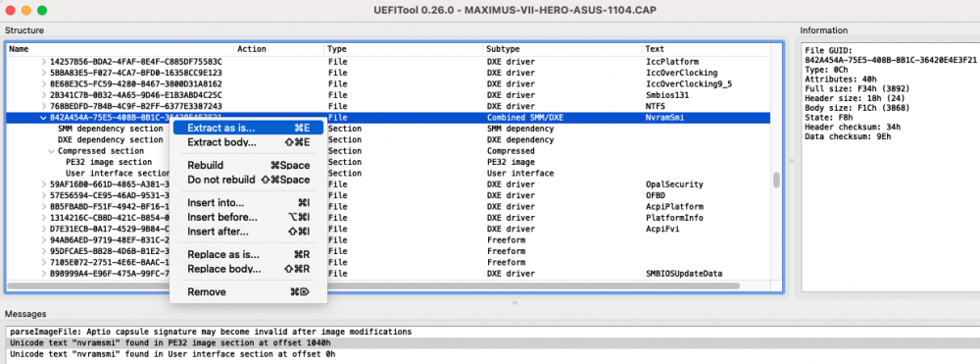
Task: Select the User interface section item
Action: point(118,174)
